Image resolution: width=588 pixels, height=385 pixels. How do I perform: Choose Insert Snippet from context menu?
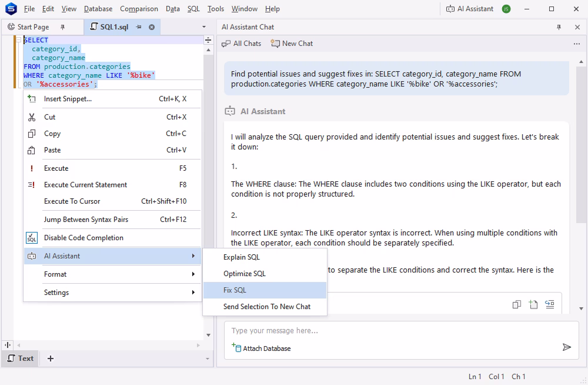tap(112, 99)
